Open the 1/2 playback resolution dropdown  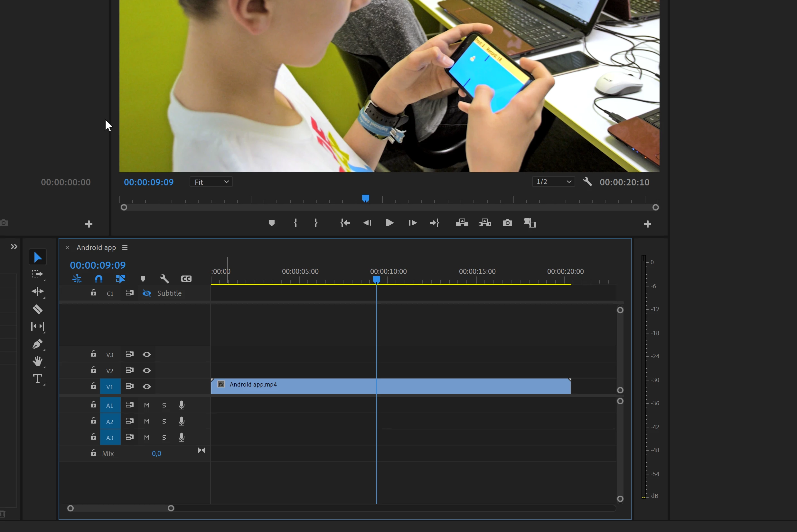pyautogui.click(x=553, y=182)
